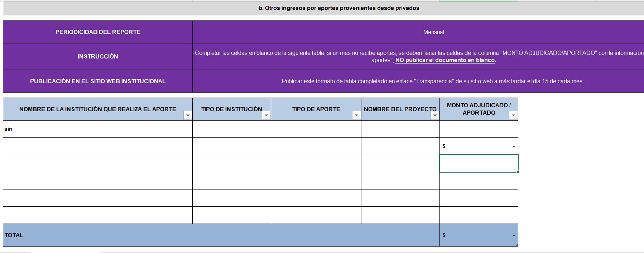Click the TIPO DE INSTITUCIÓN cell in the "sin" row

pyautogui.click(x=232, y=129)
